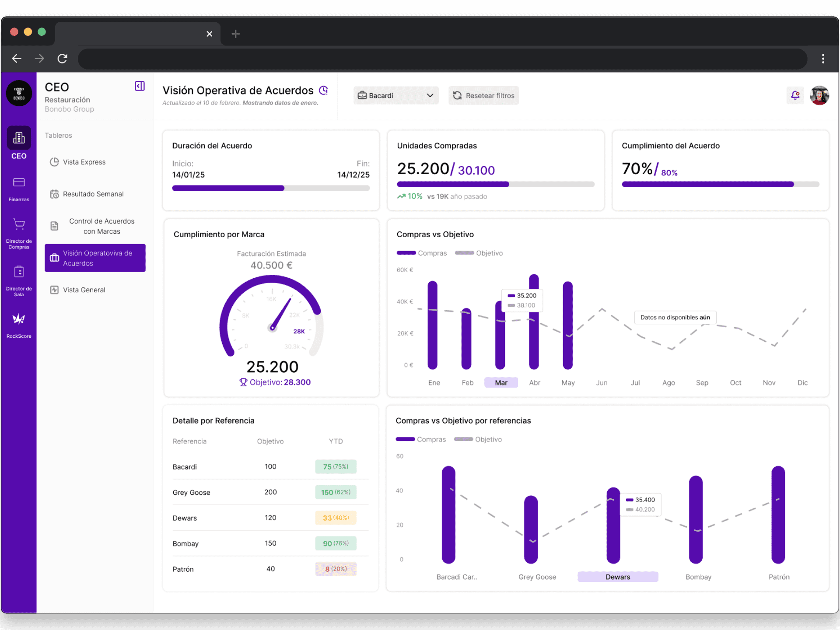
Task: Close the current browser tab
Action: pyautogui.click(x=209, y=34)
